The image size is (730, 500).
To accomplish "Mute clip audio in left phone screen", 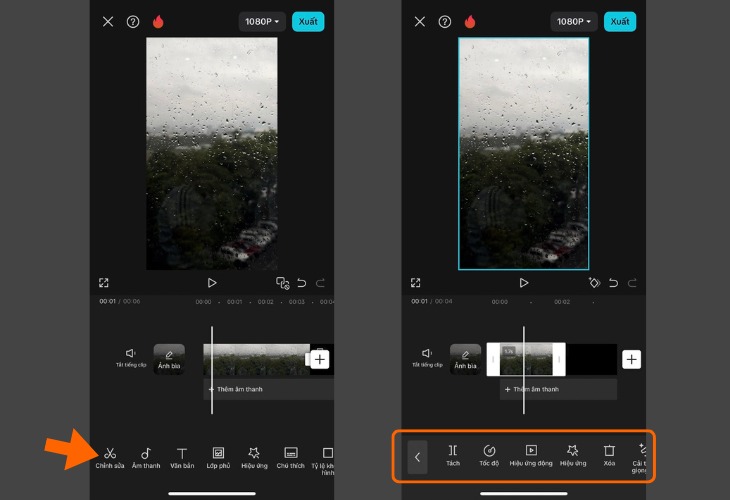I will coord(130,356).
